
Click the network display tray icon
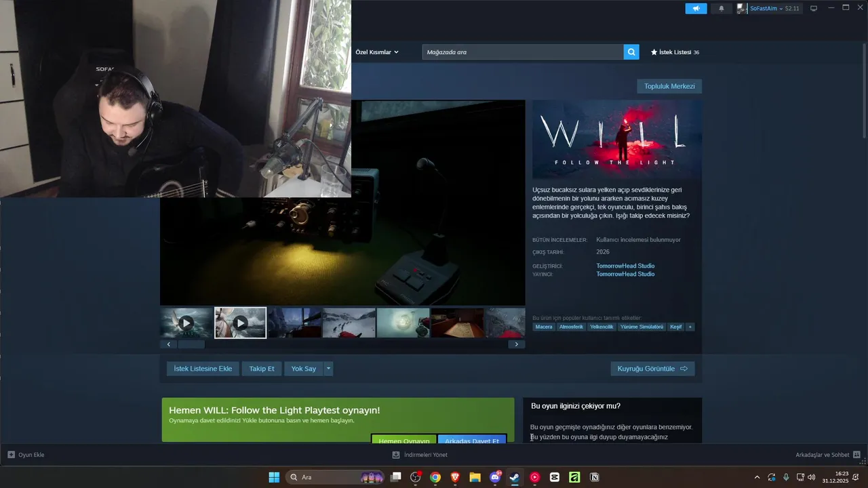click(x=800, y=477)
